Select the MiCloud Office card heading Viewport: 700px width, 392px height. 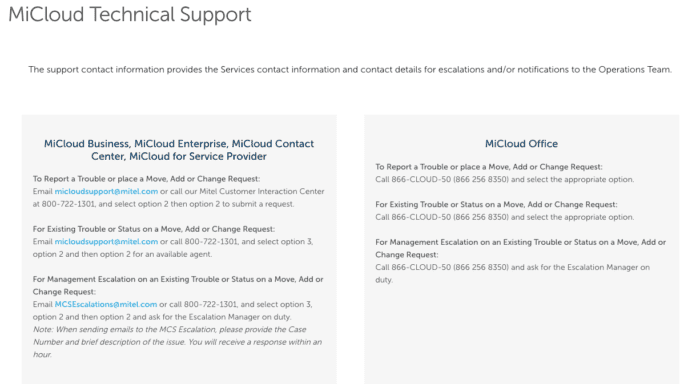click(521, 144)
